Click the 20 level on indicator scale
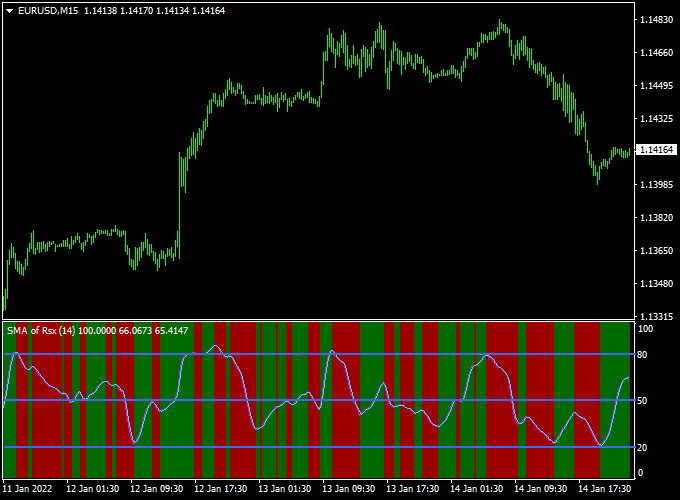The image size is (680, 500). click(644, 447)
